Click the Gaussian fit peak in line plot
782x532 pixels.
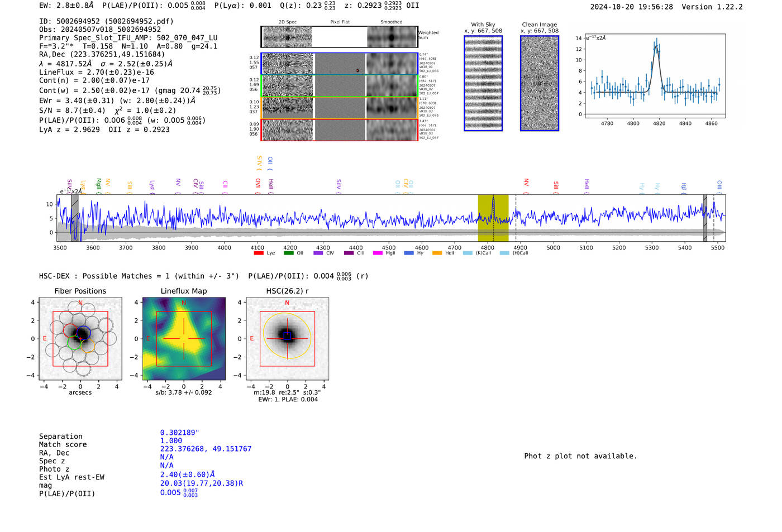click(x=656, y=46)
